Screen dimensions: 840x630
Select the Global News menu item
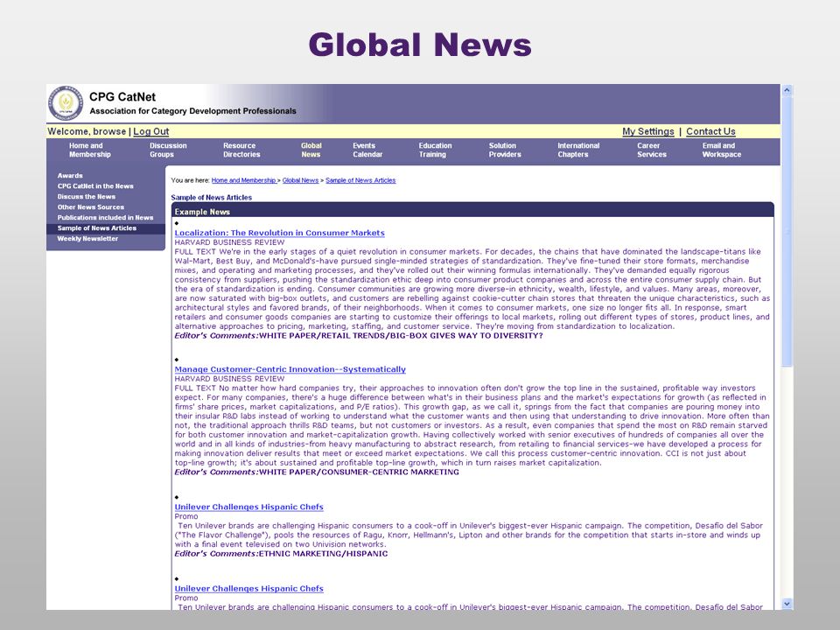(311, 150)
